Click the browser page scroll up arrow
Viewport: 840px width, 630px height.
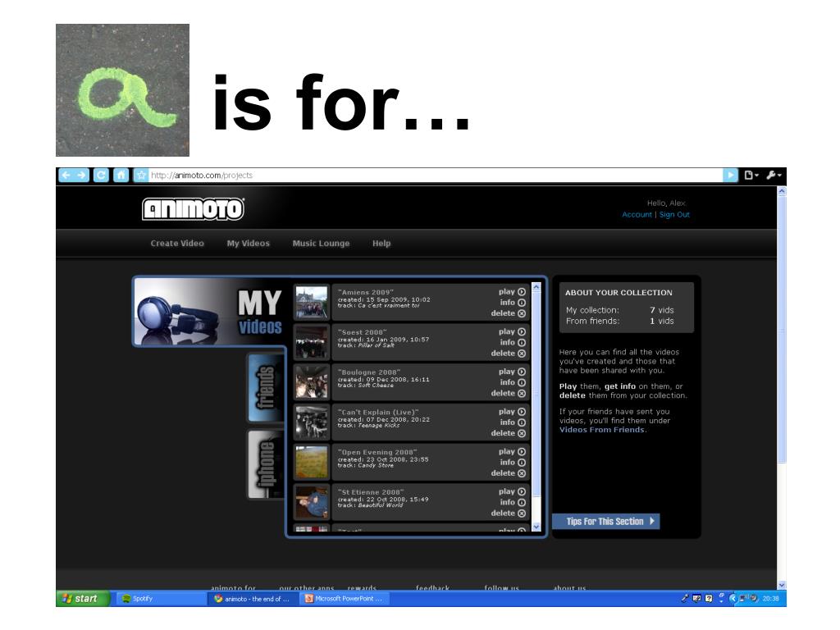click(x=782, y=190)
